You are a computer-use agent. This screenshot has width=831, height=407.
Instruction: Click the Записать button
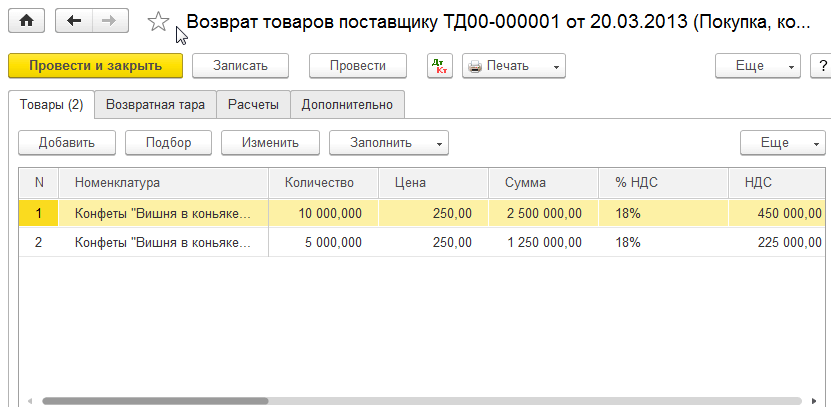pyautogui.click(x=240, y=65)
